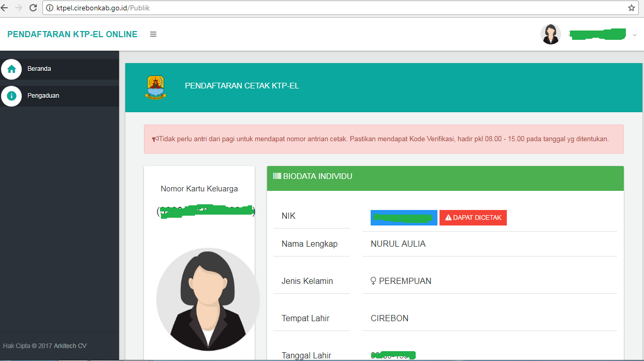Click the site information icon in the address bar
Viewport: 644px width, 361px height.
[49, 8]
